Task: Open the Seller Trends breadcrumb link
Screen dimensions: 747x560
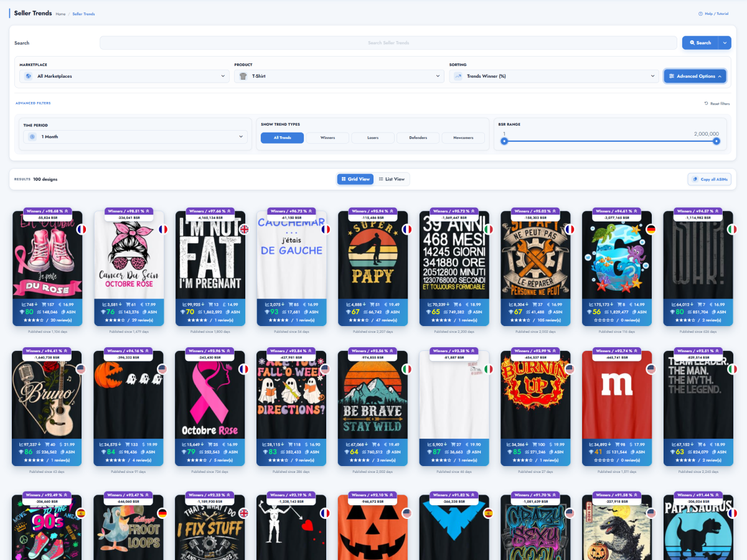Action: (x=84, y=14)
